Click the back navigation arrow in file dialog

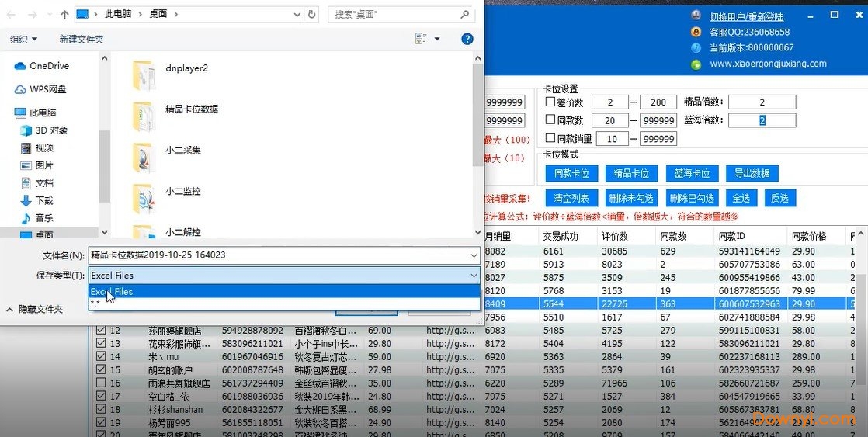click(12, 14)
